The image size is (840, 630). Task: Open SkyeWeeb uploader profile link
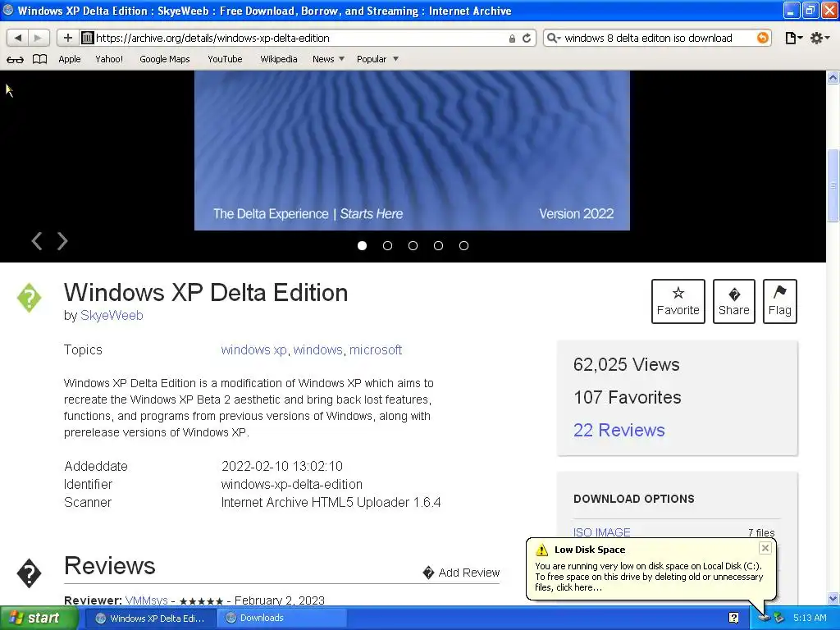pyautogui.click(x=112, y=316)
